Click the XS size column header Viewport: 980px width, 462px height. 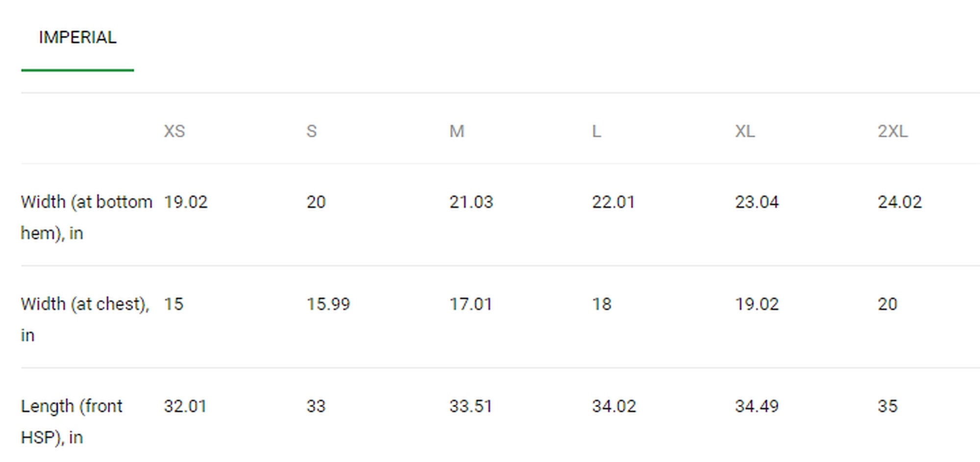(174, 131)
